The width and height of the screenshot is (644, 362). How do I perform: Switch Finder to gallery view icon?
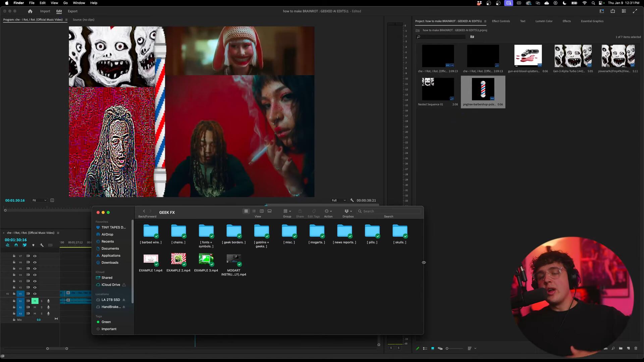(269, 211)
